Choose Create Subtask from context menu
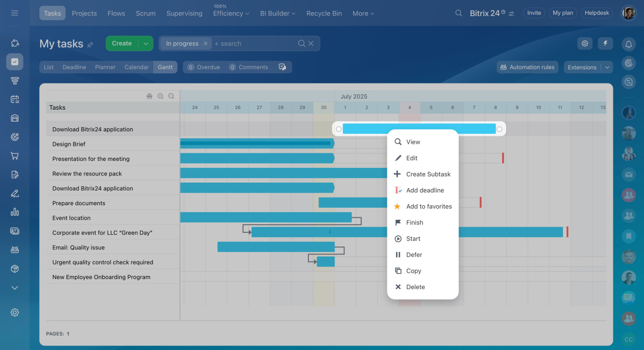The height and width of the screenshot is (350, 644). 428,174
